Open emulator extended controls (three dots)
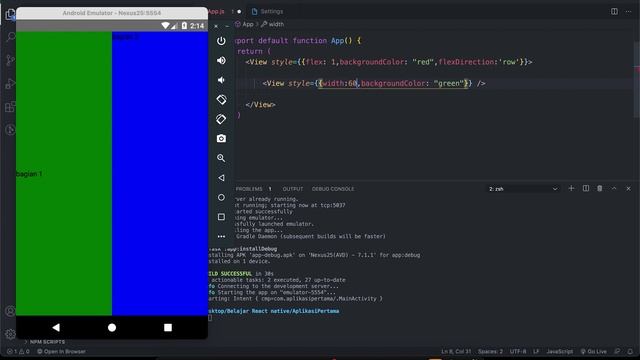This screenshot has width=640, height=360. [x=221, y=236]
